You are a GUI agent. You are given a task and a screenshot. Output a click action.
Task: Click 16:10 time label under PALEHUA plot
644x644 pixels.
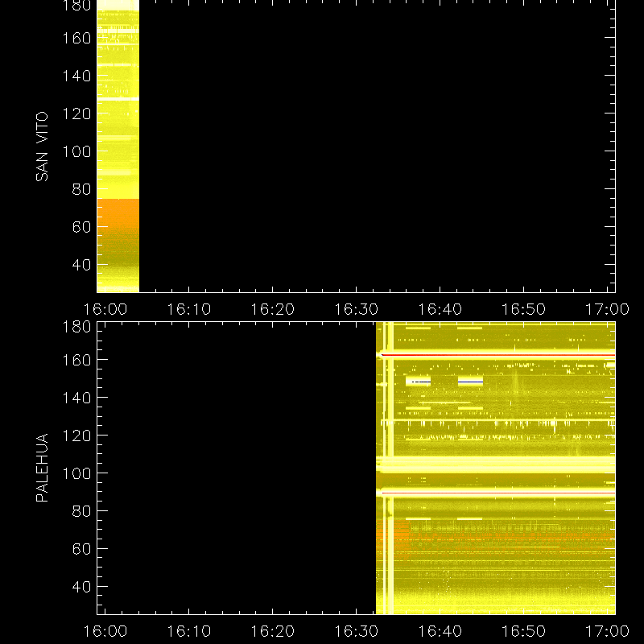coord(189,631)
